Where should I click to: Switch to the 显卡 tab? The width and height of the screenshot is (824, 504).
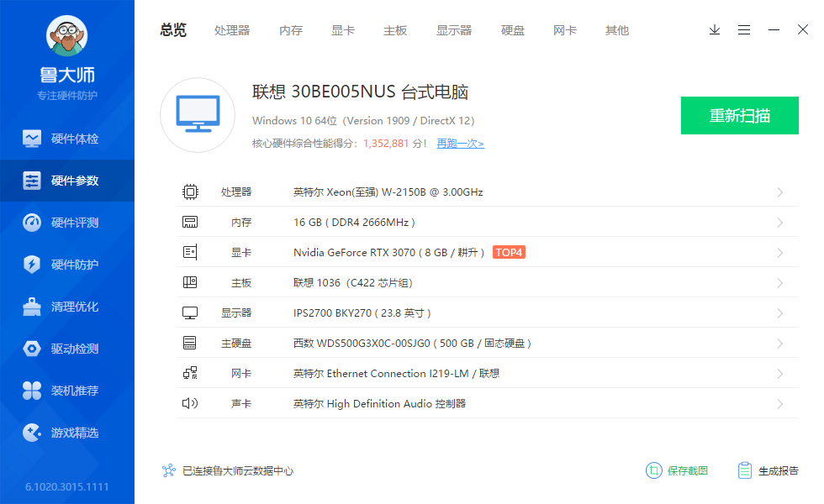pyautogui.click(x=343, y=30)
